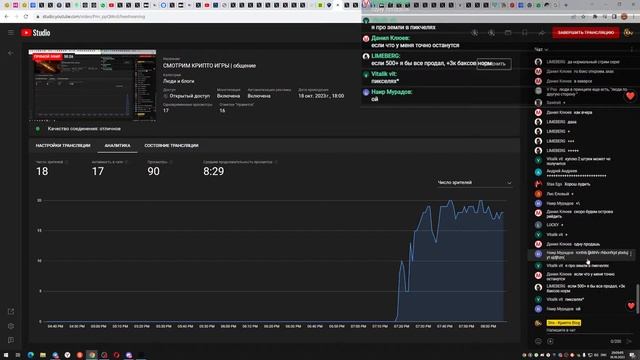Open send feedback icon in left sidebar
The width and height of the screenshot is (640, 360).
(11, 340)
